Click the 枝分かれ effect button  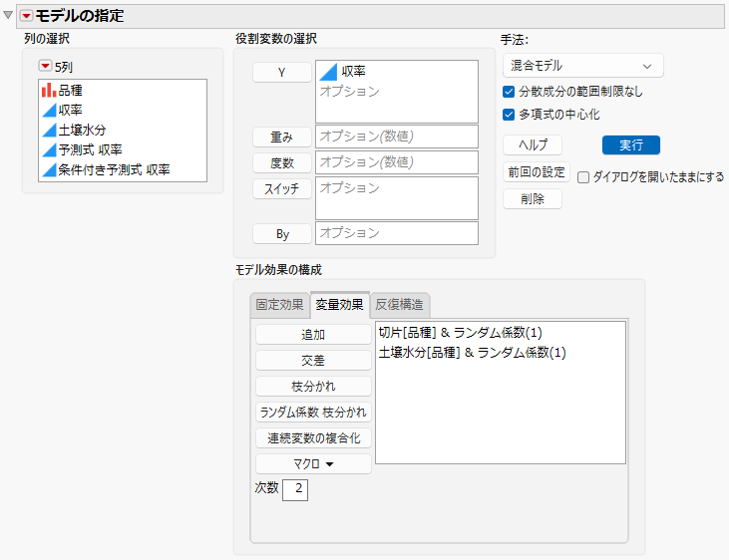click(x=313, y=387)
